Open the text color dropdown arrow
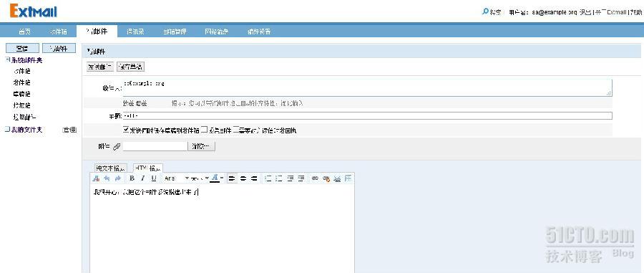The height and width of the screenshot is (273, 644). point(222,178)
